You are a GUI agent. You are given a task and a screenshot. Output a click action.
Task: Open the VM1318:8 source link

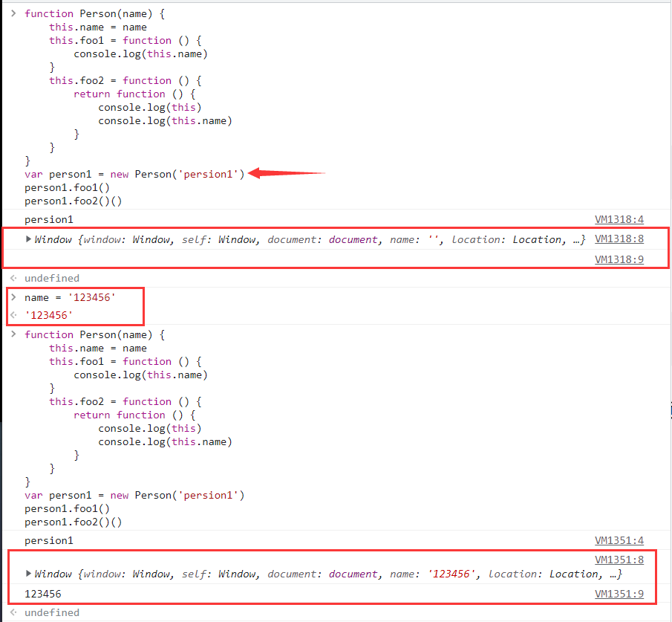[619, 239]
